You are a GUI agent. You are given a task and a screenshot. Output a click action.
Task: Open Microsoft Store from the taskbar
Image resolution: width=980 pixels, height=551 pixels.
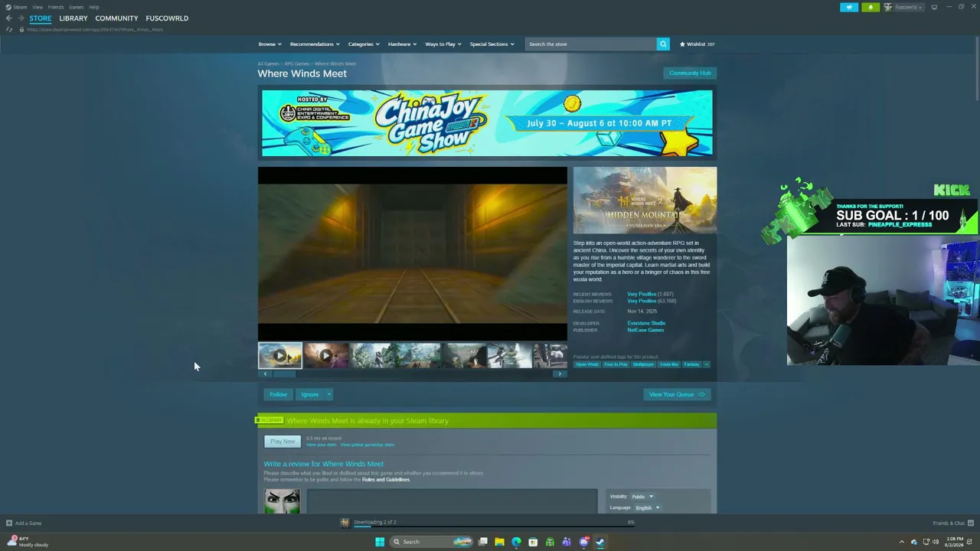pos(533,542)
